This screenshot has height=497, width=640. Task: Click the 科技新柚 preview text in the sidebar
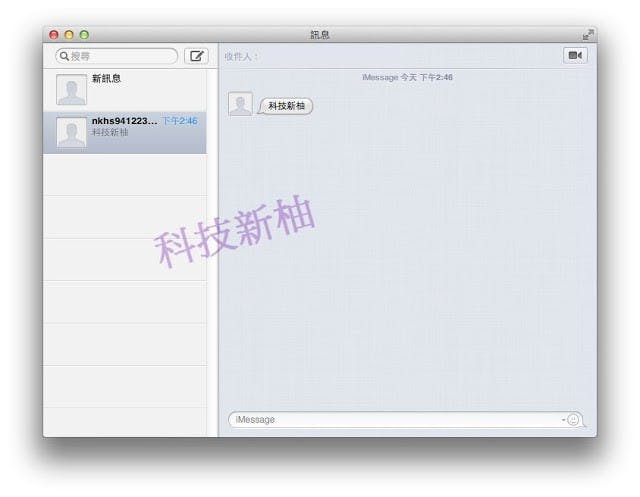click(110, 132)
